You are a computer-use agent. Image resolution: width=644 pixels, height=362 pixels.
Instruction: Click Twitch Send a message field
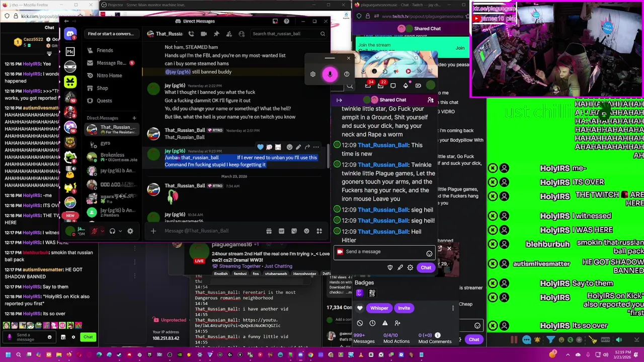click(384, 252)
